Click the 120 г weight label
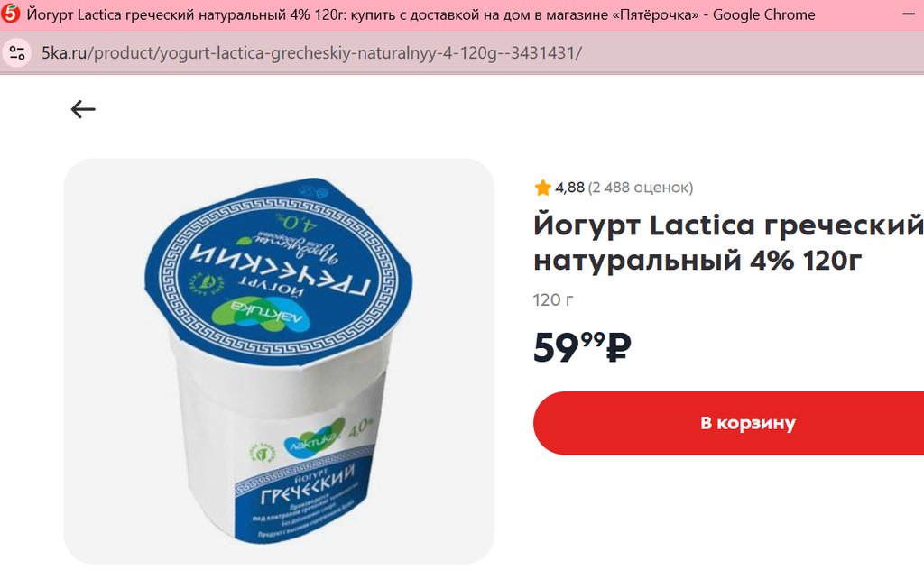The width and height of the screenshot is (924, 570). pos(553,300)
